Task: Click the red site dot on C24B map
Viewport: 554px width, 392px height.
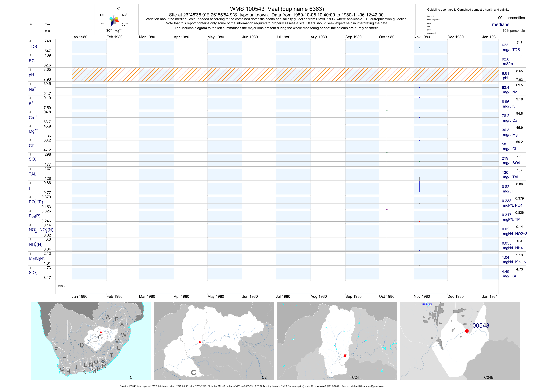Action: click(x=467, y=331)
